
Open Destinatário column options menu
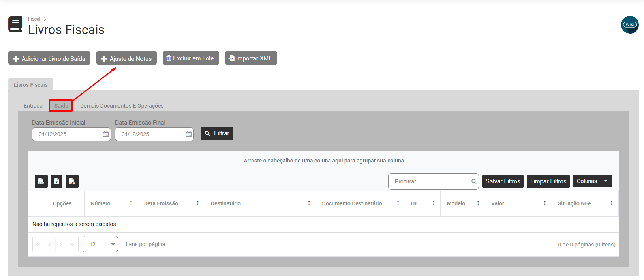tap(309, 203)
